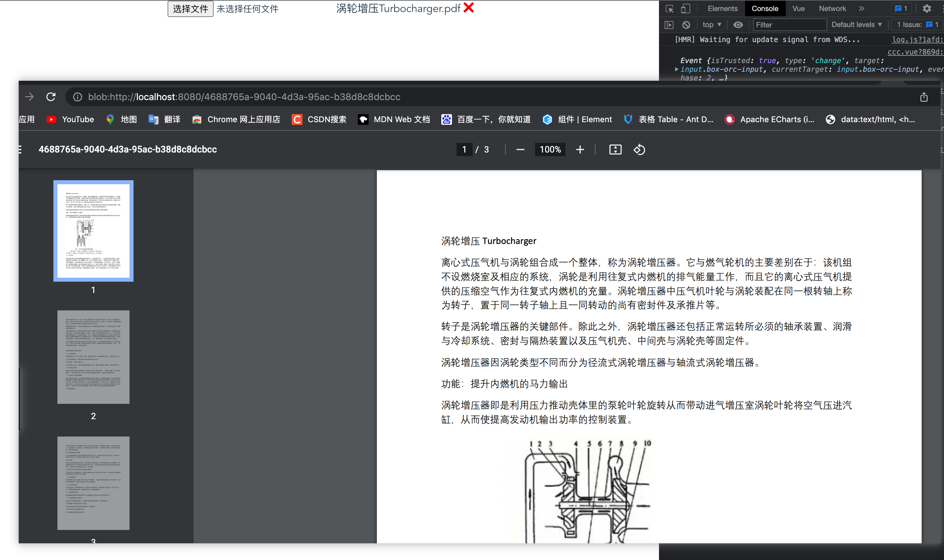Click the zoom in plus icon
The image size is (944, 560).
(579, 149)
